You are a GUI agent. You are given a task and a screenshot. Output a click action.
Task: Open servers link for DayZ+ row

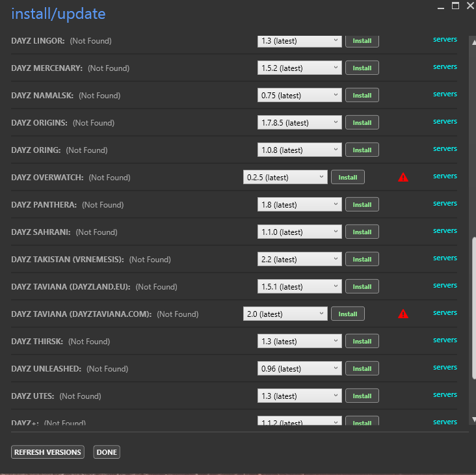(445, 422)
